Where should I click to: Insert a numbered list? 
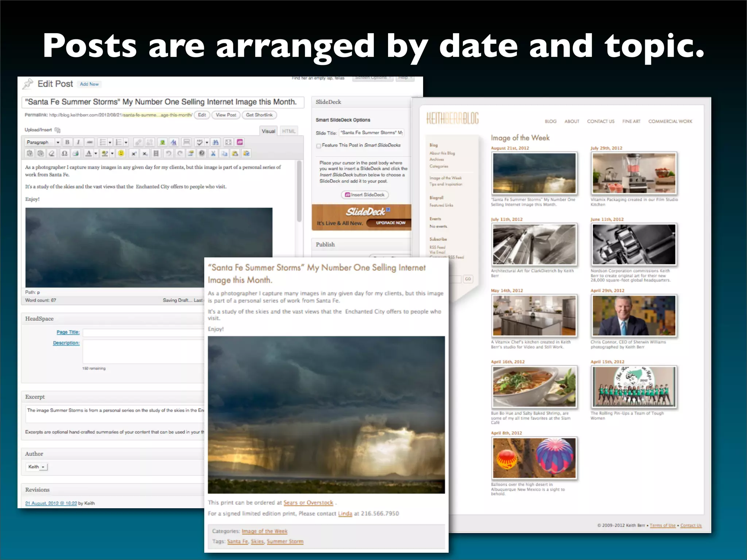coord(119,142)
